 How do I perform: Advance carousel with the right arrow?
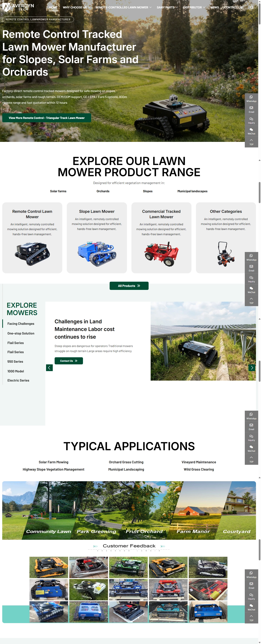pos(252,368)
